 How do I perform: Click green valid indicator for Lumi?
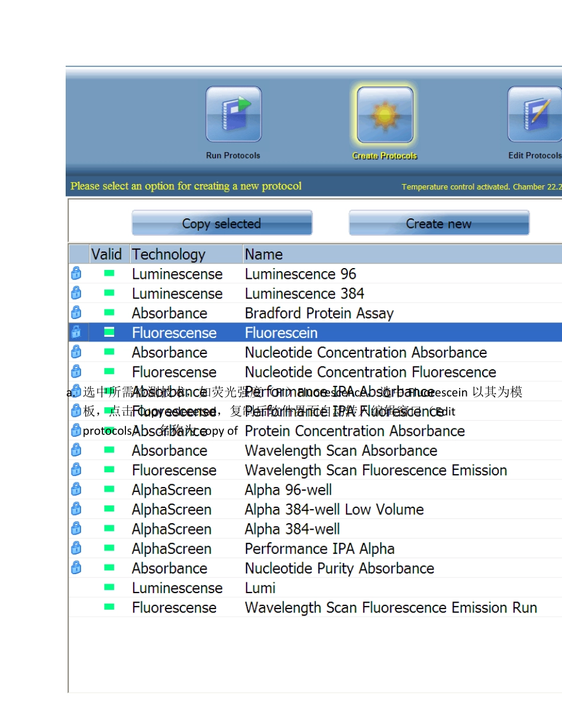point(109,587)
